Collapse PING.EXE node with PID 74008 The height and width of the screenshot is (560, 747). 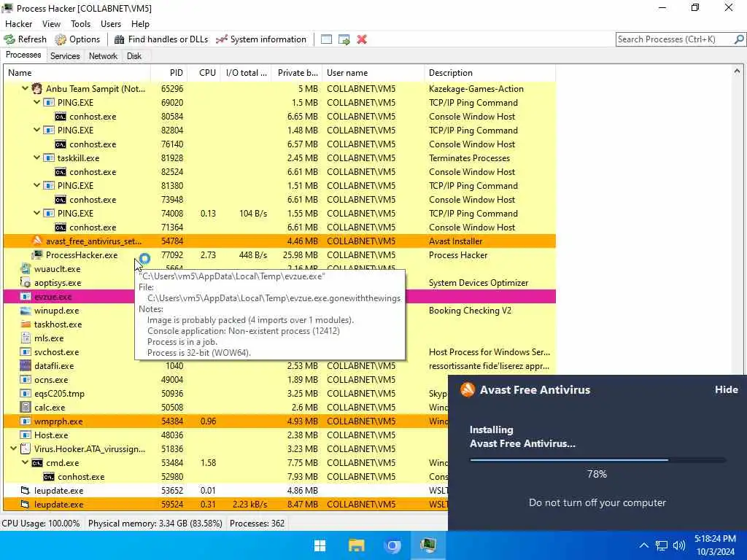click(36, 213)
